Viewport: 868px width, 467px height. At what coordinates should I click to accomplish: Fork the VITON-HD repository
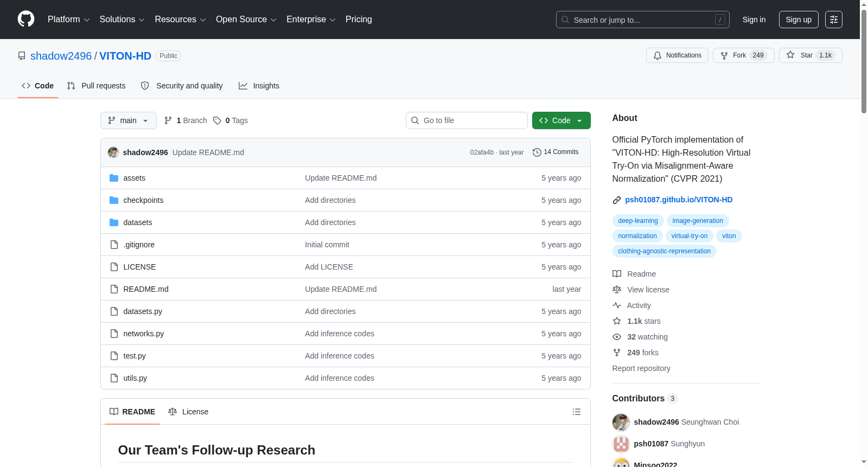pos(743,55)
